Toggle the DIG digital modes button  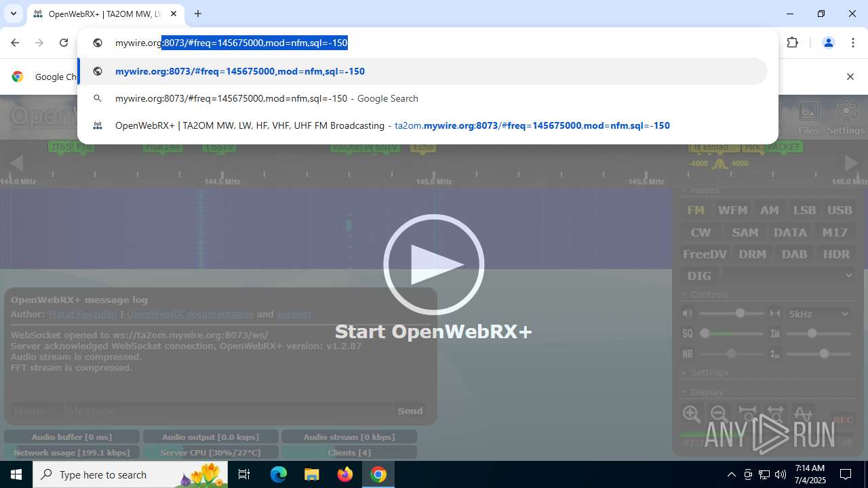pyautogui.click(x=699, y=276)
